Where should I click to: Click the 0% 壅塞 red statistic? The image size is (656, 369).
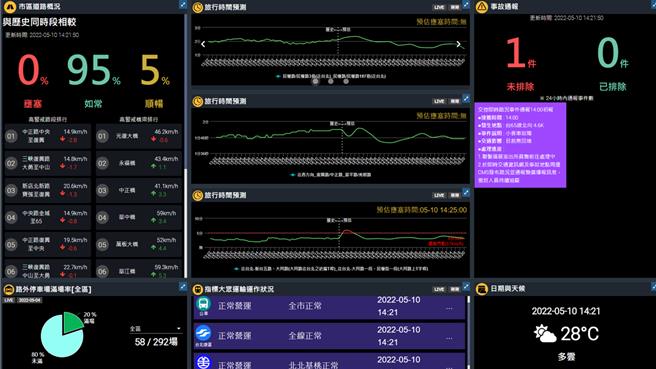click(33, 81)
